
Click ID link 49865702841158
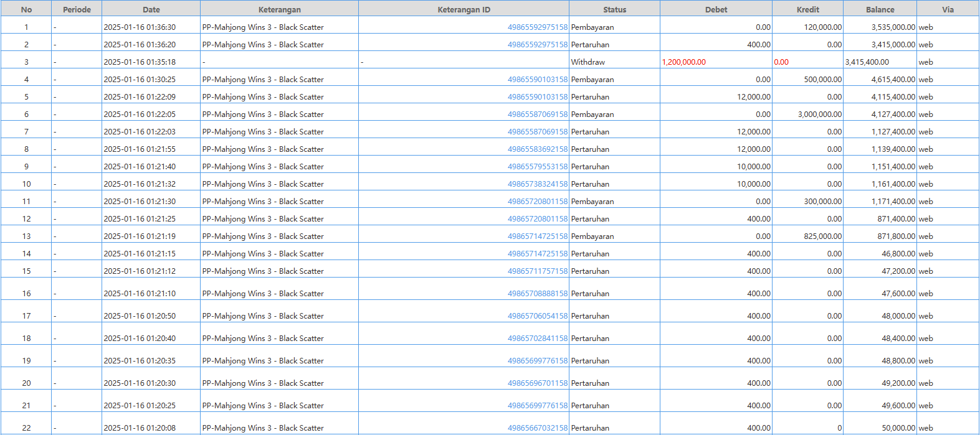tap(537, 339)
